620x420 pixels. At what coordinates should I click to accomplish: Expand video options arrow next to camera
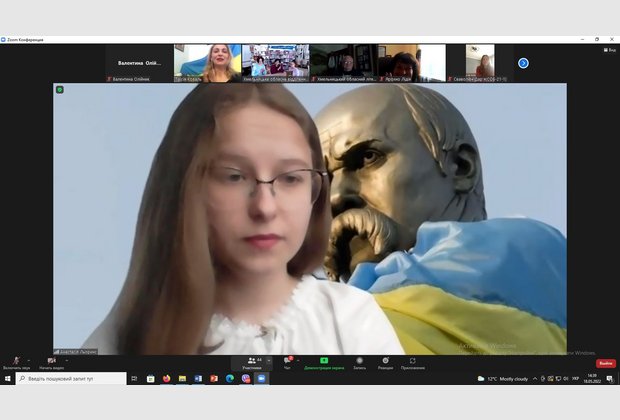click(x=67, y=360)
